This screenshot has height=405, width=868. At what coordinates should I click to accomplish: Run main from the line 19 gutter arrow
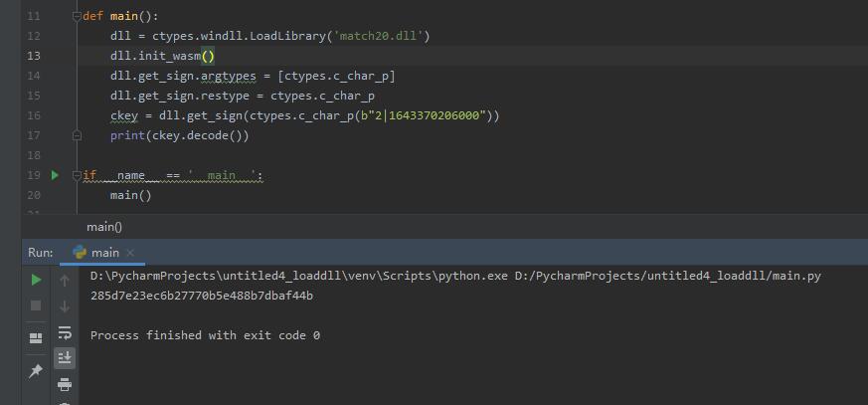pos(55,175)
